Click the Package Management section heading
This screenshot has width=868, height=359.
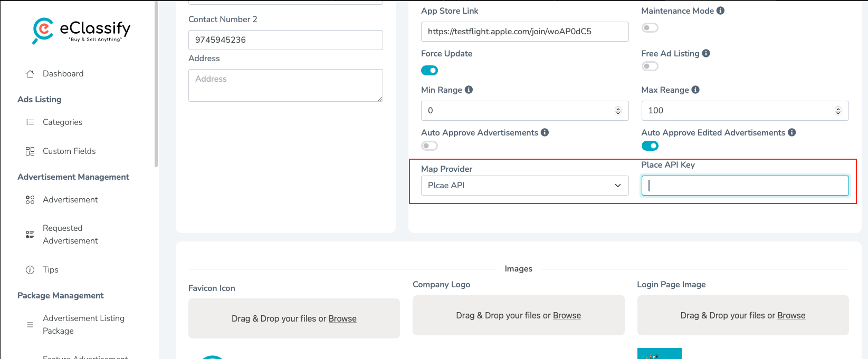point(61,295)
